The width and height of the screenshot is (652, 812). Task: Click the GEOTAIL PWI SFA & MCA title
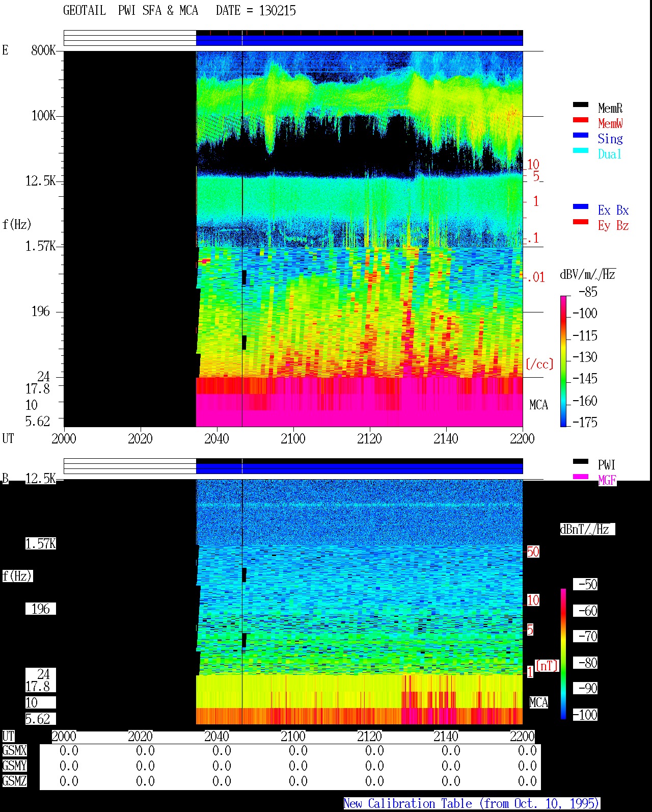tap(130, 11)
